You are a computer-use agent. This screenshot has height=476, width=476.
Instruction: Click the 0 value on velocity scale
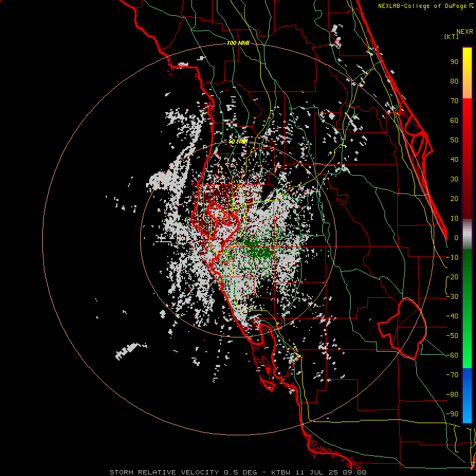(x=456, y=238)
